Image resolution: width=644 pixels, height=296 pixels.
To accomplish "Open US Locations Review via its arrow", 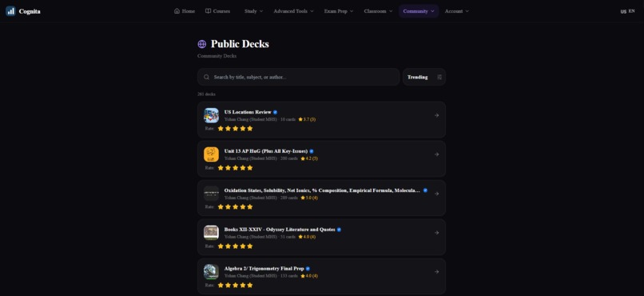I will tap(436, 115).
